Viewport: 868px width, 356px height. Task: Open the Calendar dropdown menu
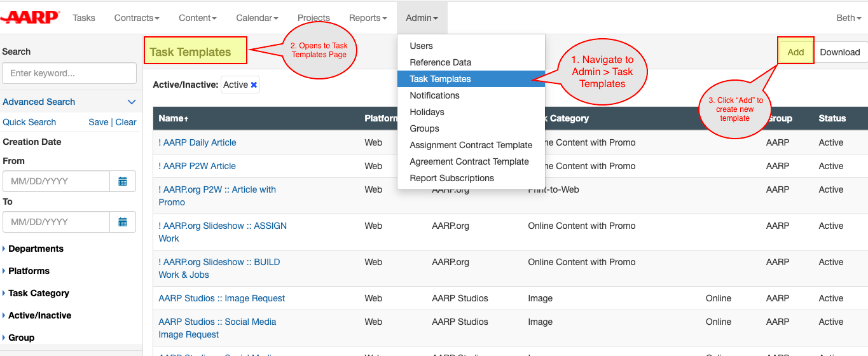point(257,18)
